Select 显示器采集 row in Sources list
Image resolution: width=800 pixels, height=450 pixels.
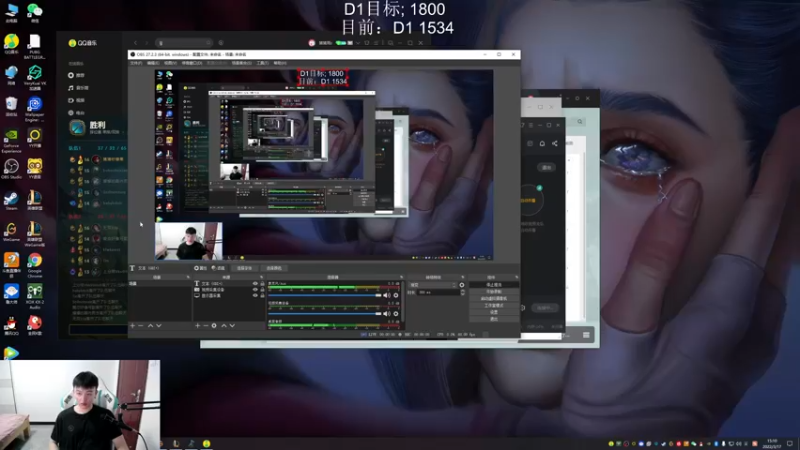(230, 295)
